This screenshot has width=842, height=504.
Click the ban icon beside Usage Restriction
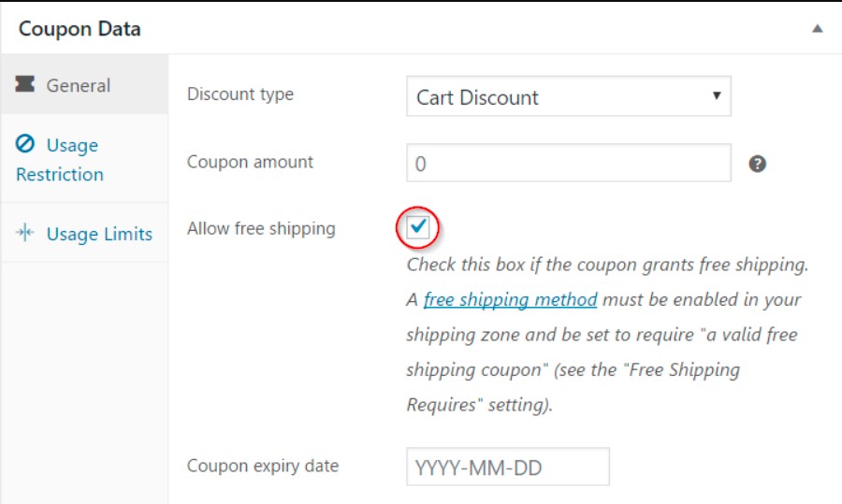[x=25, y=145]
